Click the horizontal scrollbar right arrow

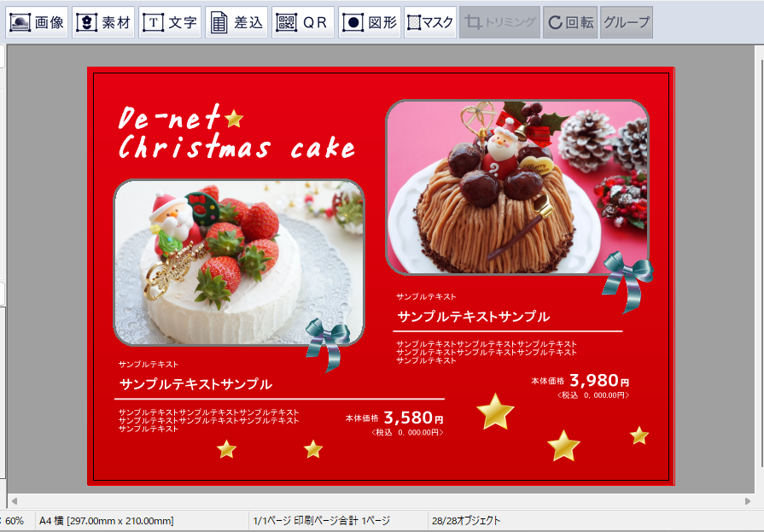click(x=748, y=501)
